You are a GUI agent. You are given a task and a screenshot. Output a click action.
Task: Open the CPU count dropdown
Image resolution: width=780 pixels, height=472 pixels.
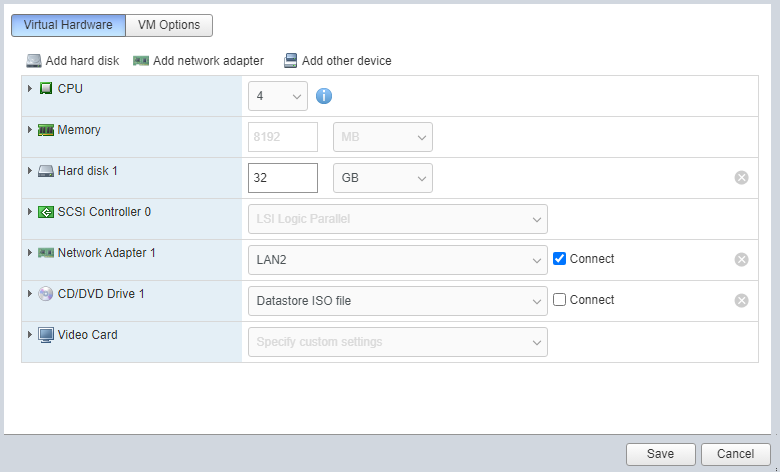tap(278, 96)
